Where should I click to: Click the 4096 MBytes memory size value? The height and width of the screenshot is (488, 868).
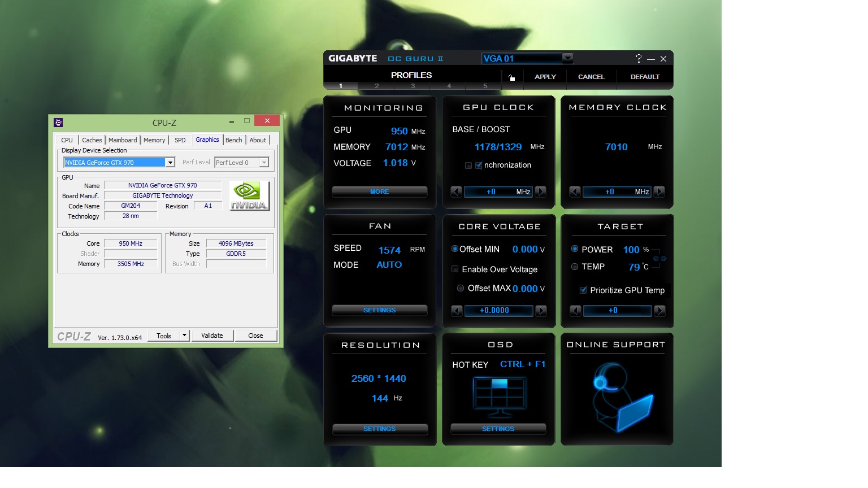pos(236,243)
